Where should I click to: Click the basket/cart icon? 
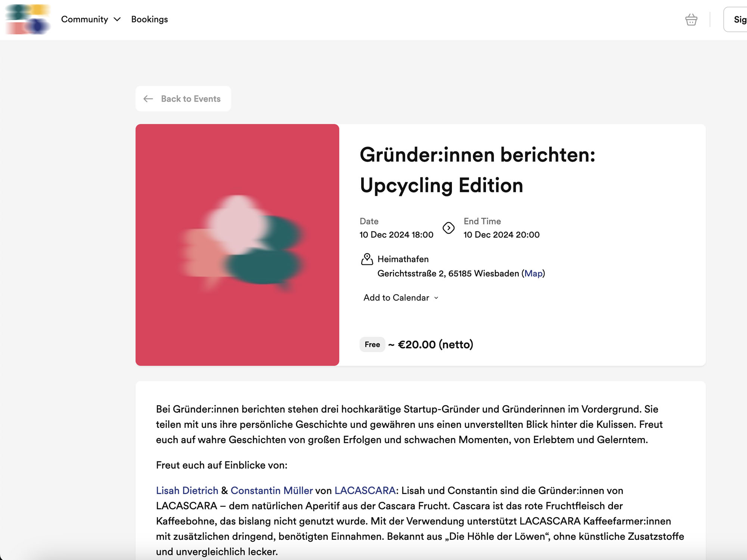click(691, 19)
